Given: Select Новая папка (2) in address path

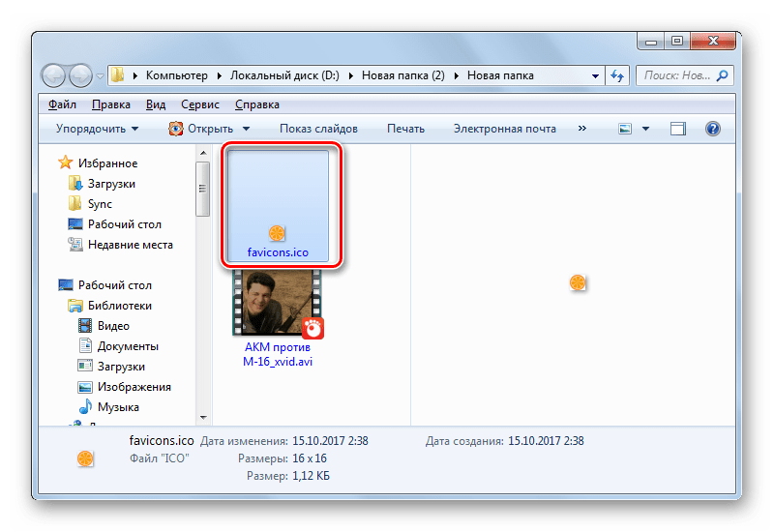Looking at the screenshot, I should coord(403,75).
